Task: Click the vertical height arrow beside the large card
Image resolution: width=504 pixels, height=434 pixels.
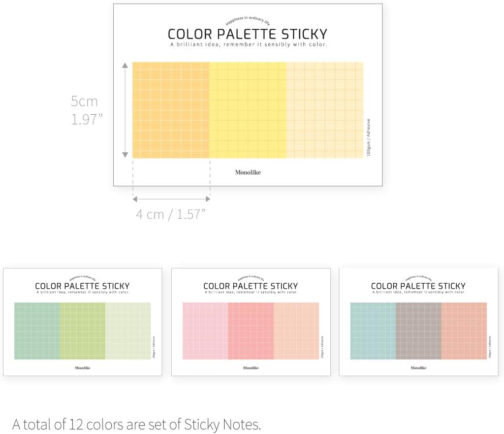Action: (125, 110)
